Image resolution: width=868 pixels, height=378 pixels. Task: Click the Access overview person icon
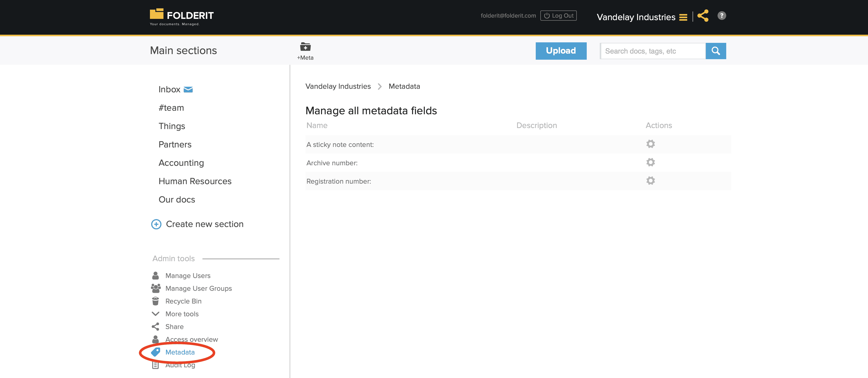[155, 339]
